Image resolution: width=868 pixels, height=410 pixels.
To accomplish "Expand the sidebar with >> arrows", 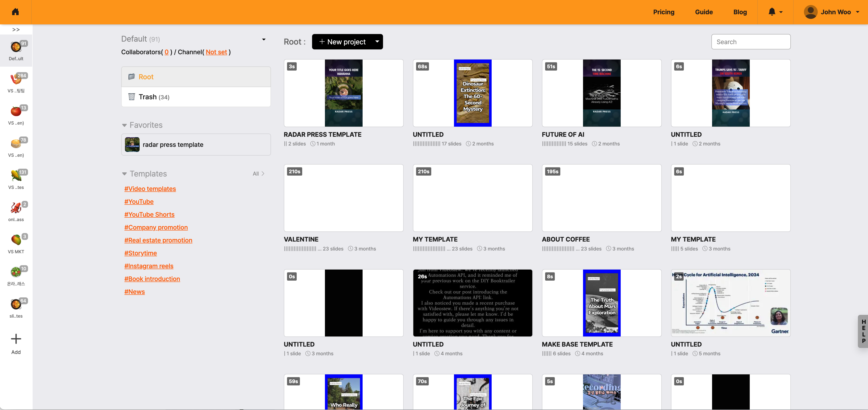I will (16, 30).
